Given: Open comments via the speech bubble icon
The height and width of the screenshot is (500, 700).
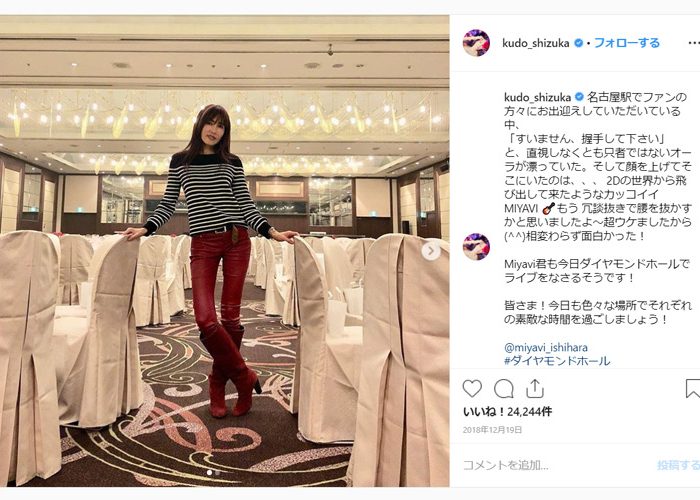Looking at the screenshot, I should pos(504,389).
